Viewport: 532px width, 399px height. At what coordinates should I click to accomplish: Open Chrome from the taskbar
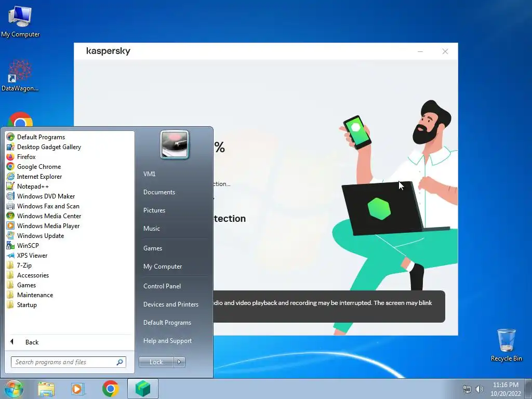[110, 389]
